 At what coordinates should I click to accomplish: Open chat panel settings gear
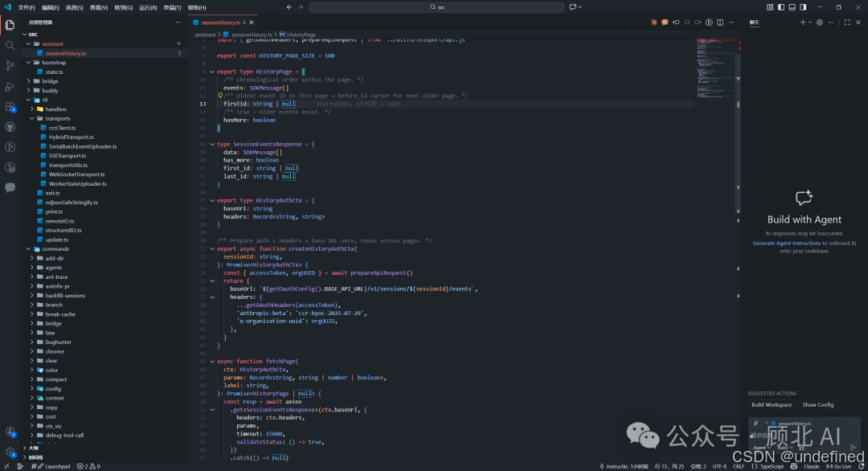(x=819, y=23)
